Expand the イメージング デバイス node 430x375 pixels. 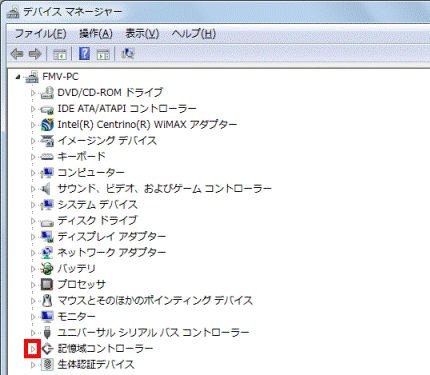pos(33,141)
